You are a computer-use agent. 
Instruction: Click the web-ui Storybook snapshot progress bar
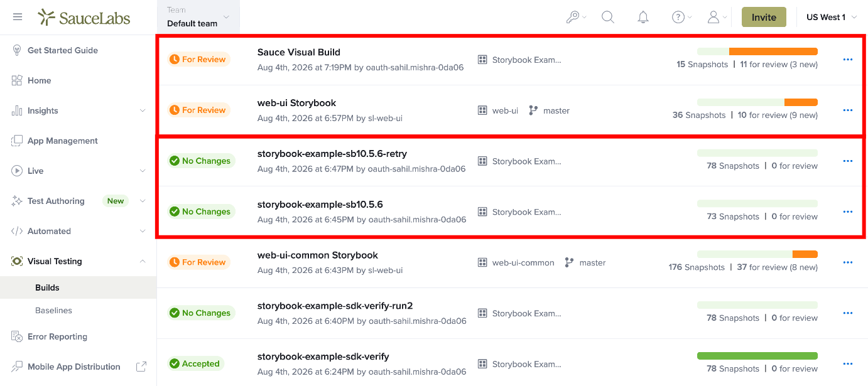coord(757,102)
